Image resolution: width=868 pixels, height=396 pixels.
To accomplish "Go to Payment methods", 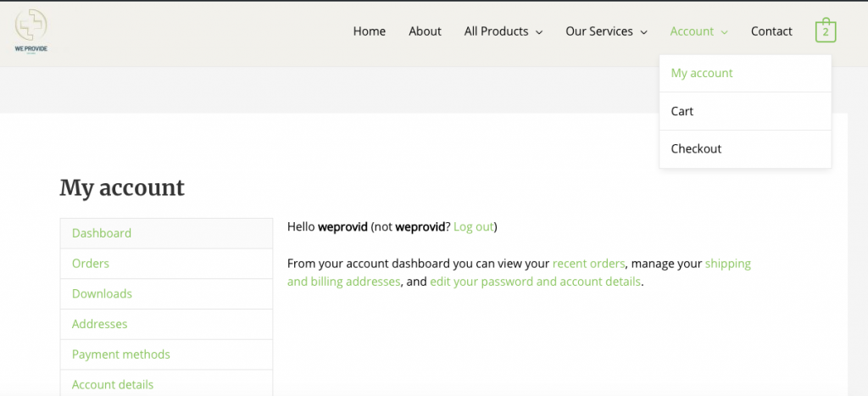I will [x=121, y=354].
